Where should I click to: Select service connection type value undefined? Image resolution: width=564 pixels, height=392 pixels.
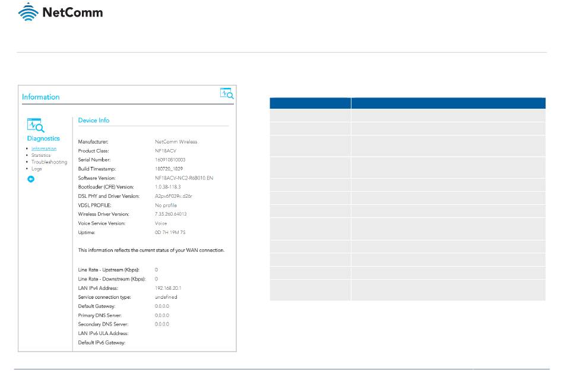tap(166, 298)
